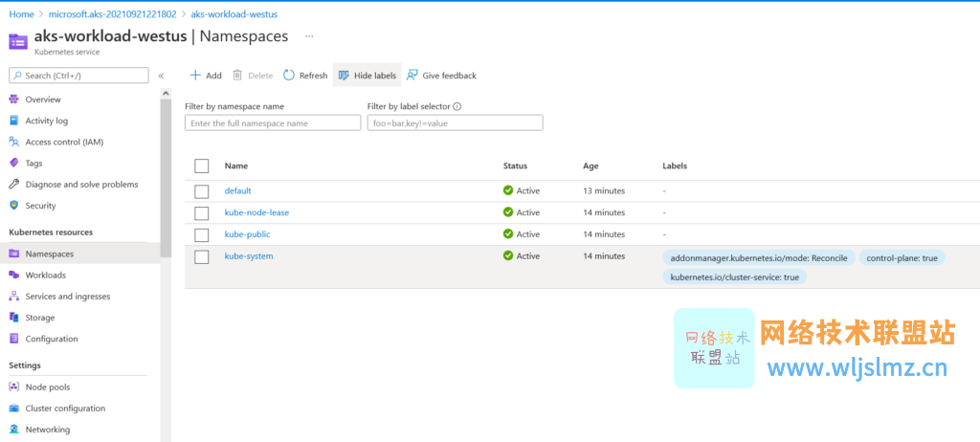Click Active status of kube-system row

point(522,255)
